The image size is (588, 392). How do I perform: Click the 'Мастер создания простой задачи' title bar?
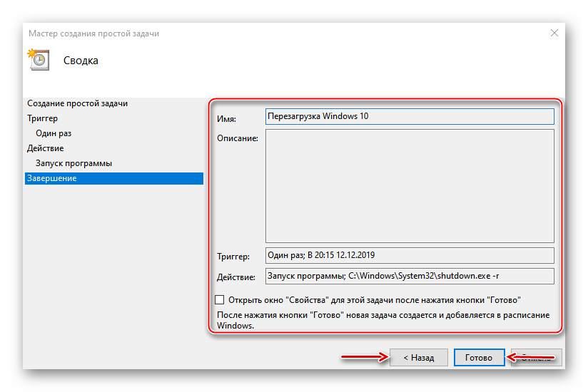[x=93, y=33]
